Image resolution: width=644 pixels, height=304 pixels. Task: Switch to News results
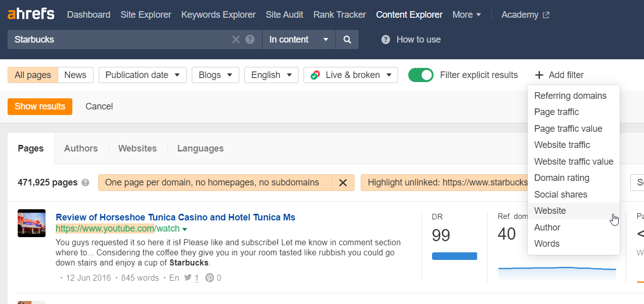[75, 75]
